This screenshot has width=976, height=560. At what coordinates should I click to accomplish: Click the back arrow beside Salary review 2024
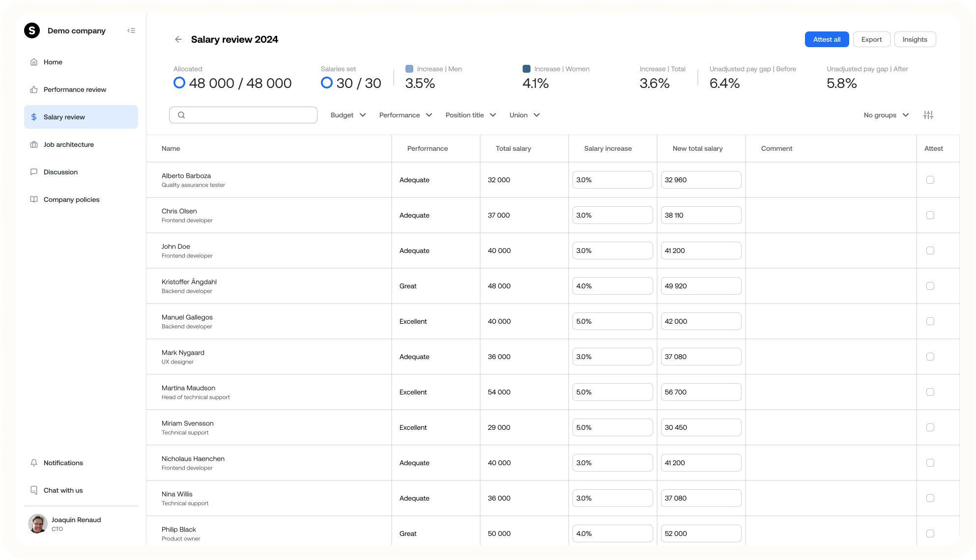point(178,39)
